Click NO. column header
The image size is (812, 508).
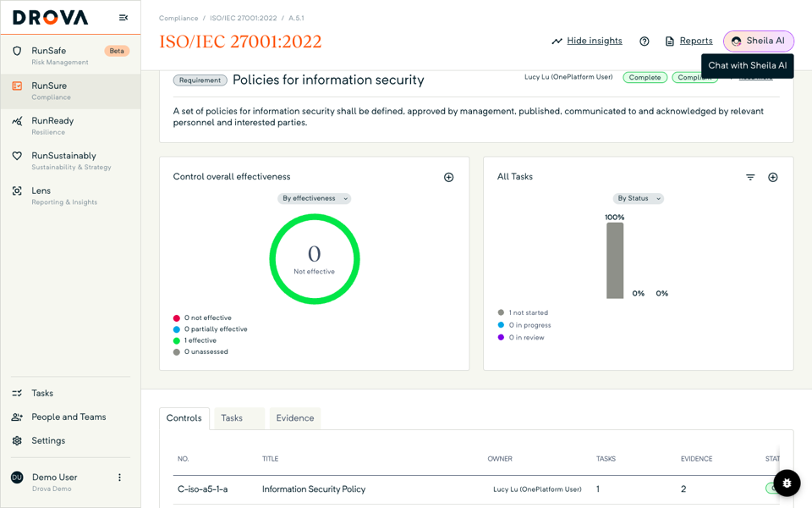(184, 459)
